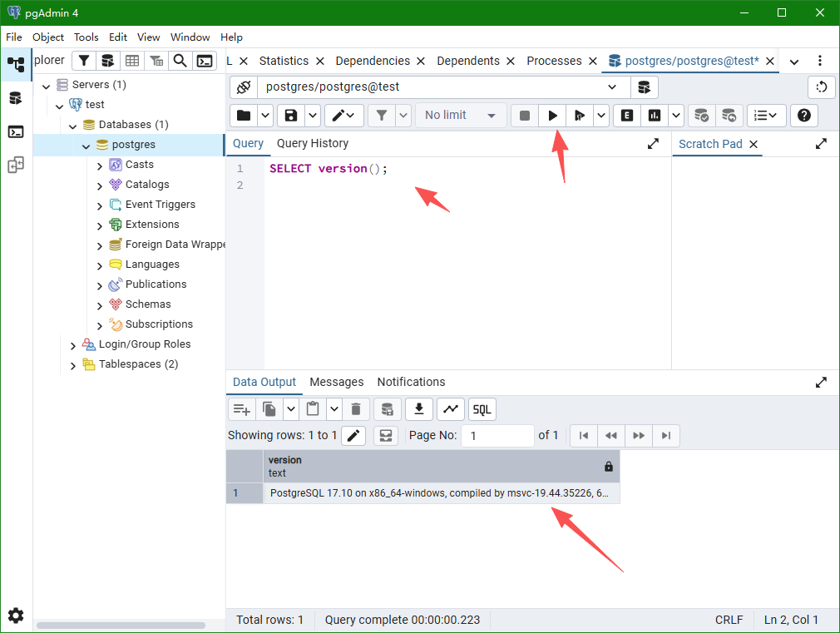Open the Graph Visualiser icon

coord(451,409)
